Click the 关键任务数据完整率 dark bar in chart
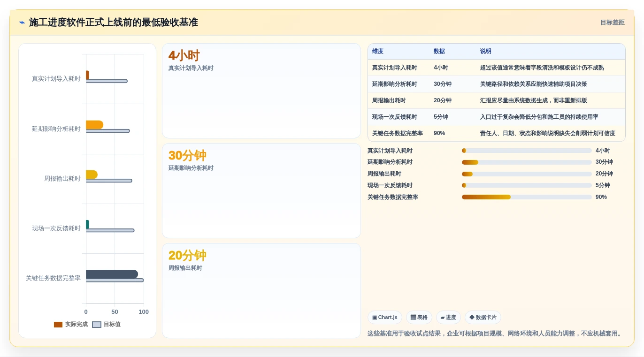 (112, 274)
